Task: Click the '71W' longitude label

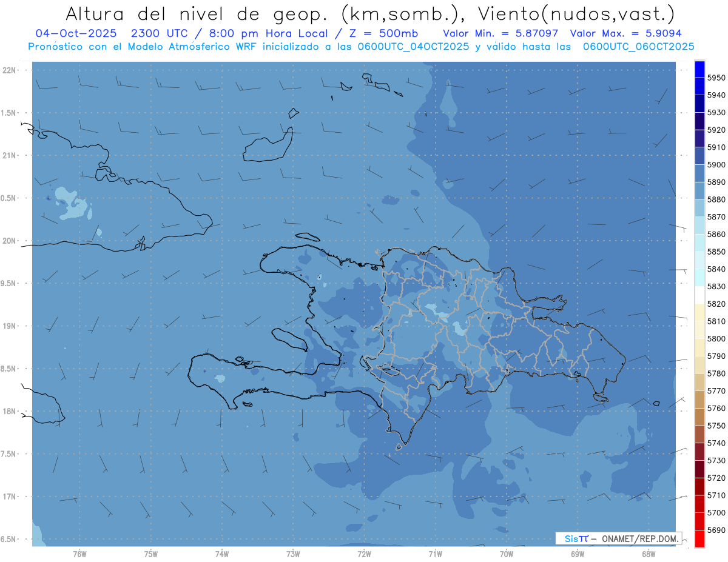Action: [435, 554]
